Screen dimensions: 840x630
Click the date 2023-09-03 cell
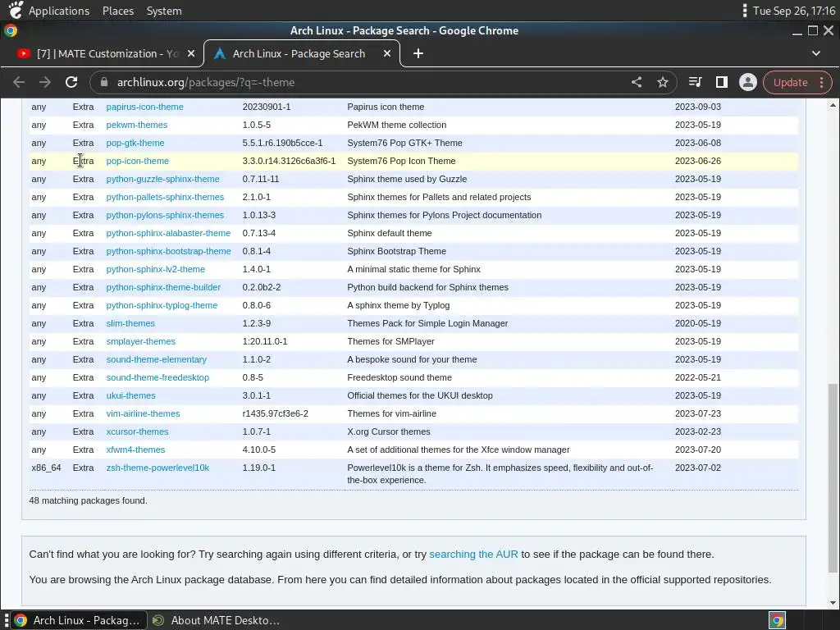698,107
